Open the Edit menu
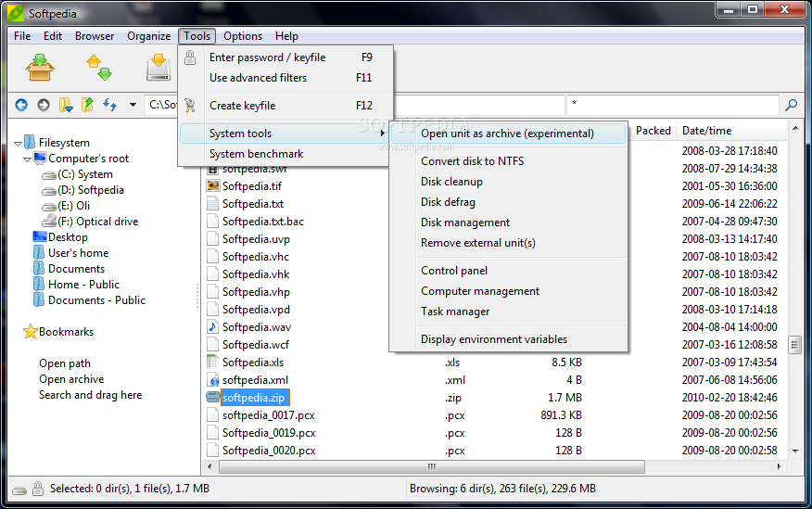 pyautogui.click(x=53, y=36)
